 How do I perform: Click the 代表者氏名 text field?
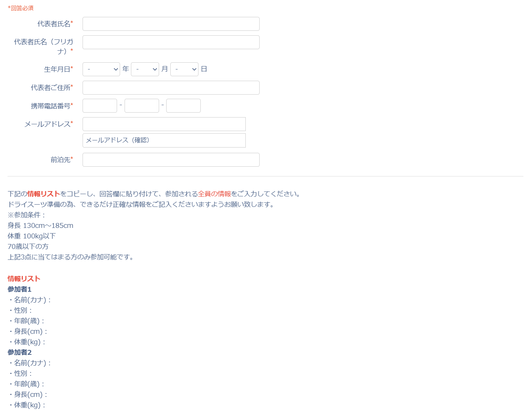[171, 24]
